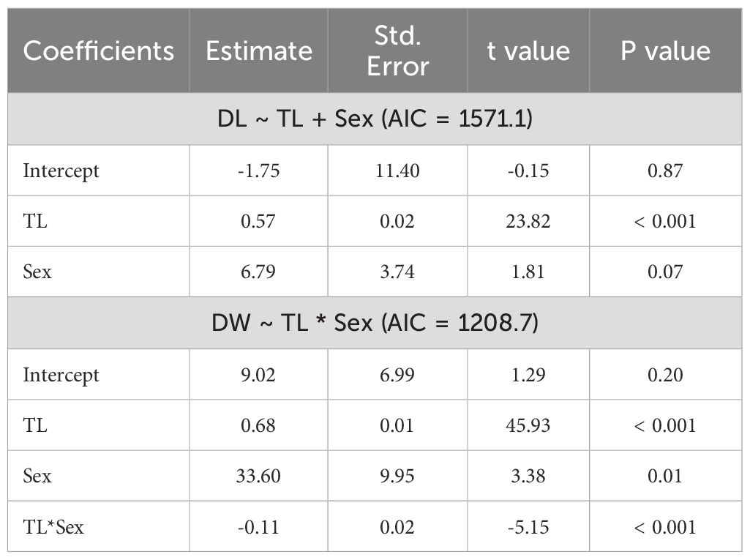Select the estimate cell showing 33.60
Image resolution: width=750 pixels, height=560 pixels.
pos(259,476)
